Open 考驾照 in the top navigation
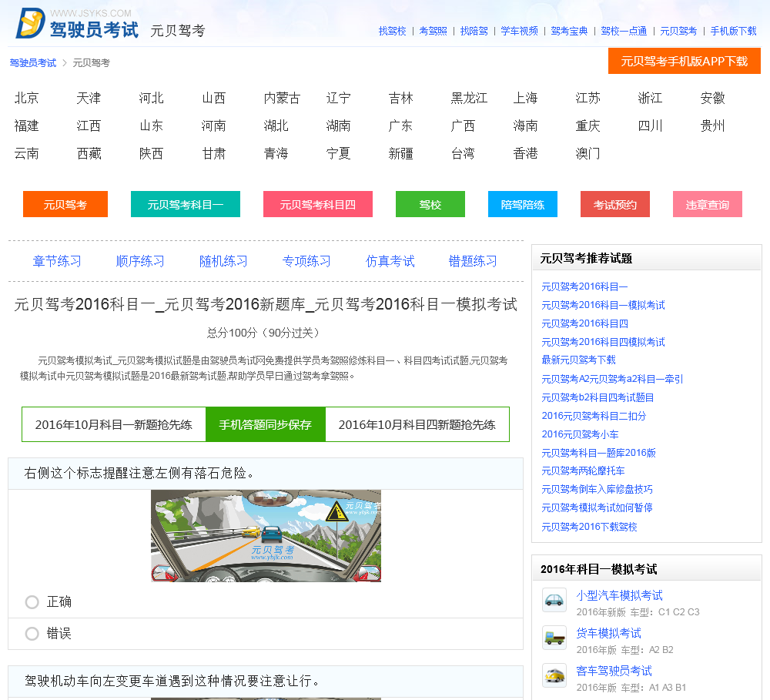Viewport: 770px width, 700px height. [x=433, y=31]
